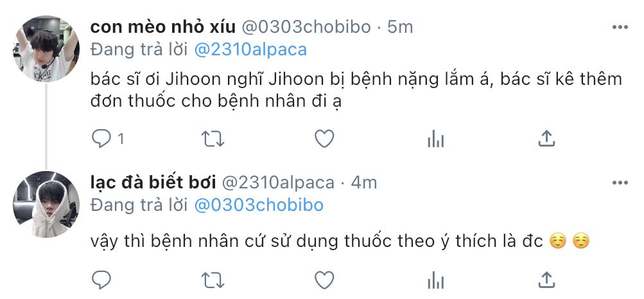Image resolution: width=644 pixels, height=299 pixels.
Task: Reply to lạc đà biết bơi's tweet
Action: tap(101, 280)
